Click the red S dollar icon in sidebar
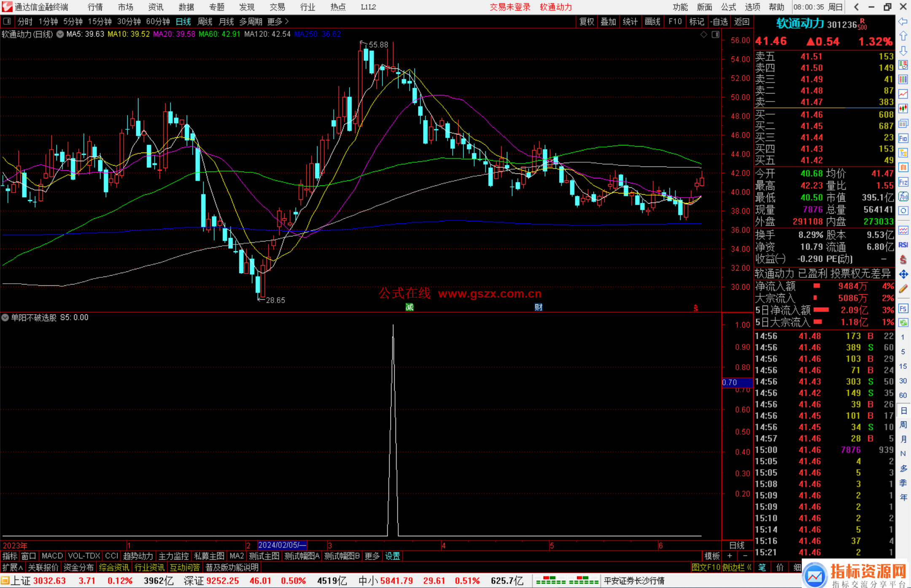 (x=903, y=260)
